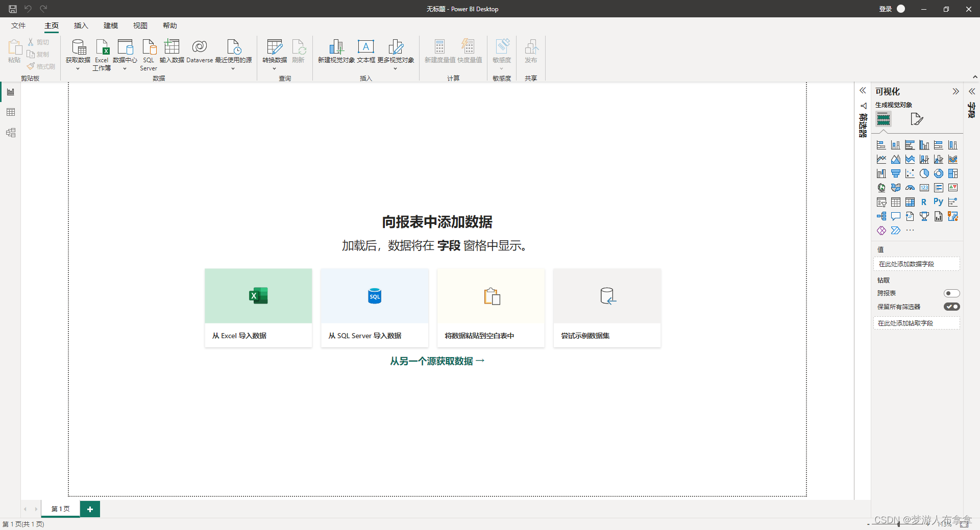Image resolution: width=980 pixels, height=530 pixels.
Task: Select the slicer visual
Action: (881, 203)
